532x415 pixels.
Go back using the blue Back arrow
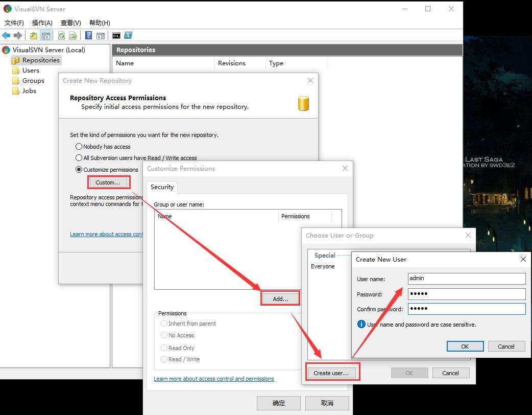[6, 35]
